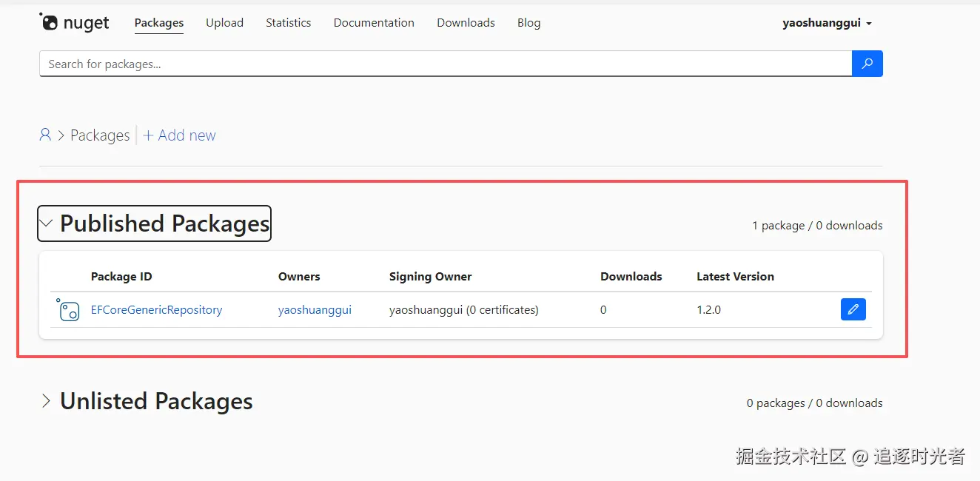Expand the Unlisted Packages section
The width and height of the screenshot is (980, 481).
47,401
